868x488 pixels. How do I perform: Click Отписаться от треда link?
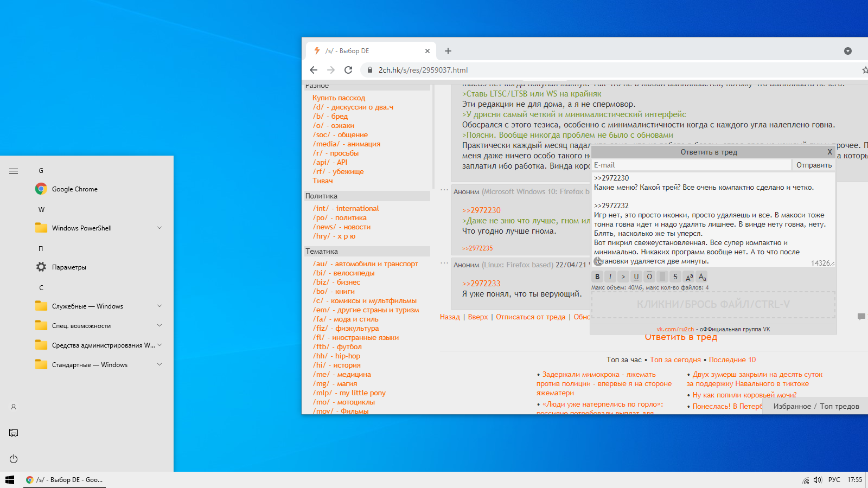531,317
